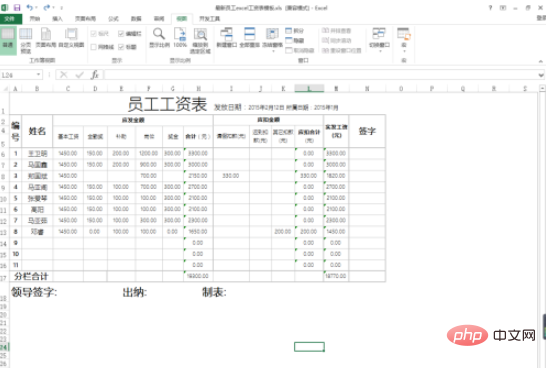Save the workbook from quick access toolbar
This screenshot has height=368, width=546.
(16, 7)
